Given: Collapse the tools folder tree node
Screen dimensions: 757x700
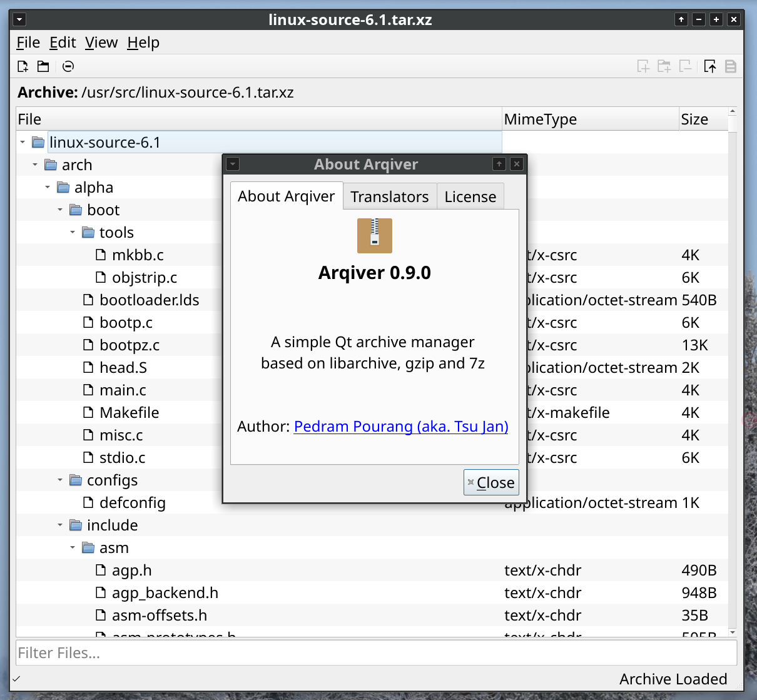Looking at the screenshot, I should 73,233.
